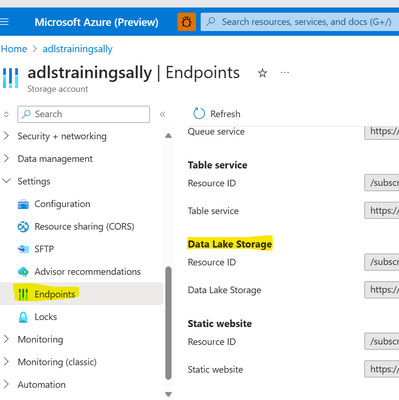
Task: Click the Data Lake Storage URL field
Action: click(x=382, y=290)
